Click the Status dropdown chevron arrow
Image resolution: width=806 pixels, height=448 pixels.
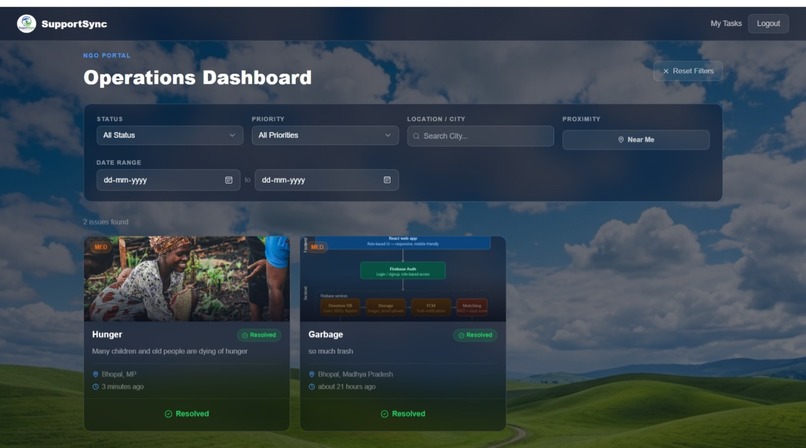[232, 135]
